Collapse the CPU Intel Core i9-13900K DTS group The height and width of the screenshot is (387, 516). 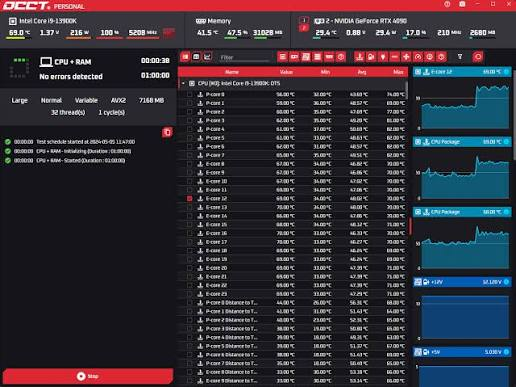tap(183, 83)
